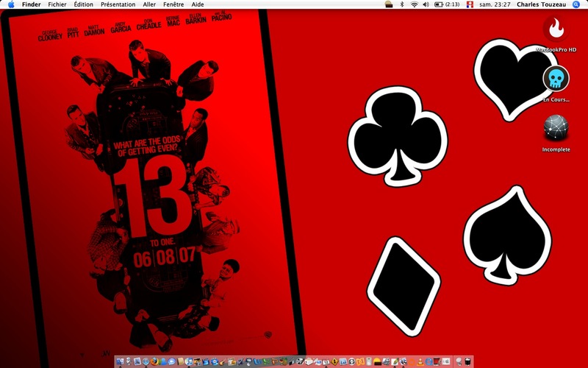
Task: Open Microsoft Word in the Dock
Action: click(x=257, y=361)
